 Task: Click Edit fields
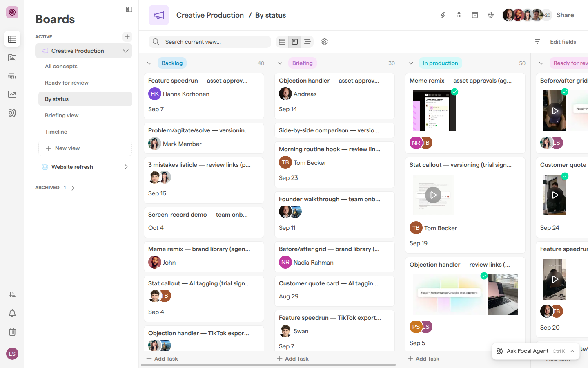pos(563,42)
